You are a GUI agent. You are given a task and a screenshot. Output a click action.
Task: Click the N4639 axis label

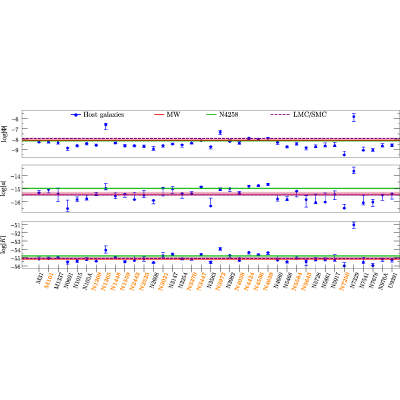pyautogui.click(x=267, y=280)
